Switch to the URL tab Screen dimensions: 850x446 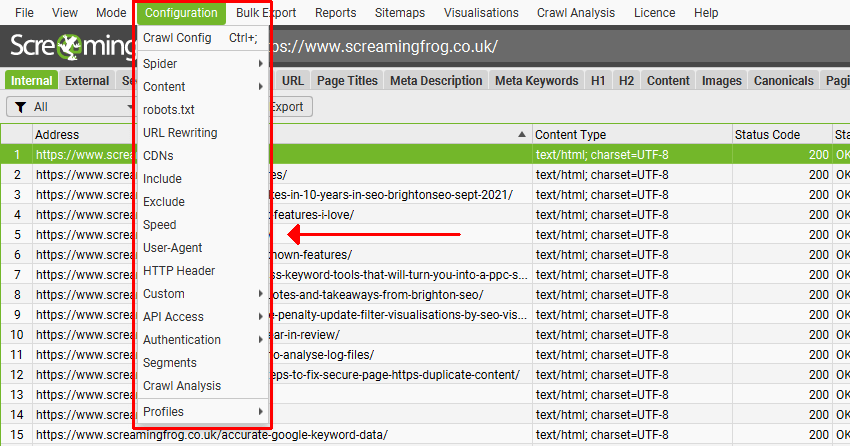point(293,80)
